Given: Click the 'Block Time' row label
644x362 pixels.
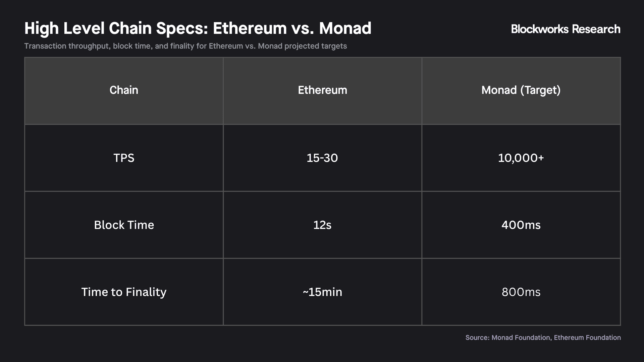Looking at the screenshot, I should point(124,225).
